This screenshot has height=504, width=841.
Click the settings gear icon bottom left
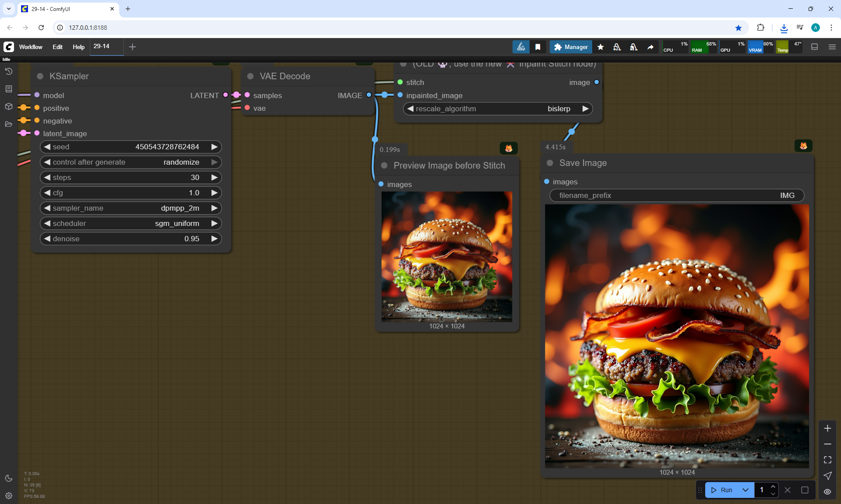pyautogui.click(x=9, y=496)
